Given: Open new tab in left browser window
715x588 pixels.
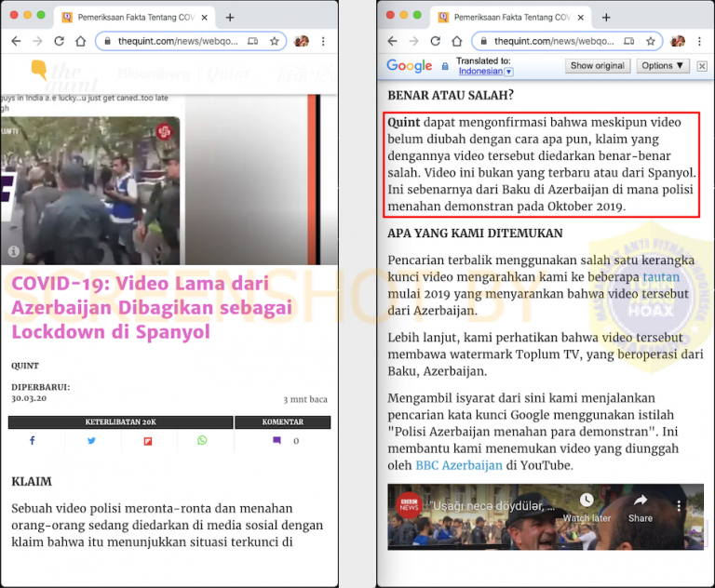Looking at the screenshot, I should (230, 18).
